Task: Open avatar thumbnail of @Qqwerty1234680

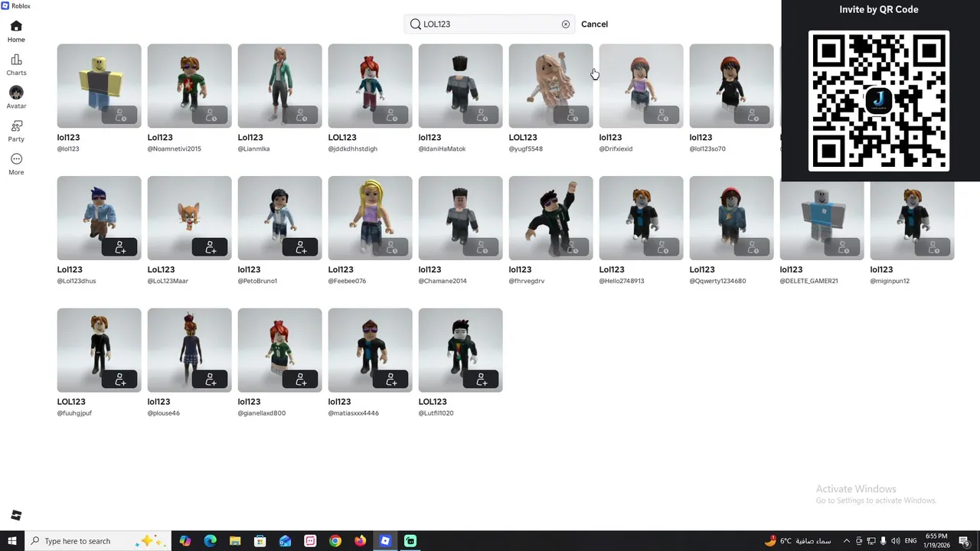Action: (731, 218)
